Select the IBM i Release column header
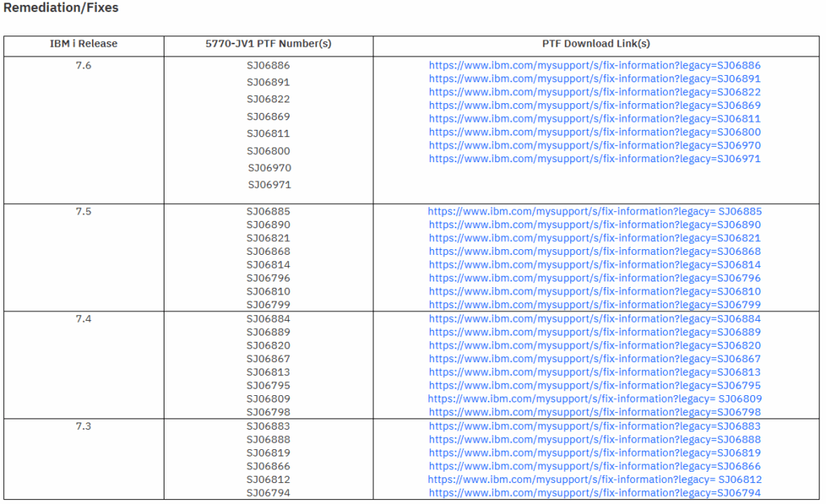The width and height of the screenshot is (826, 504). [83, 44]
